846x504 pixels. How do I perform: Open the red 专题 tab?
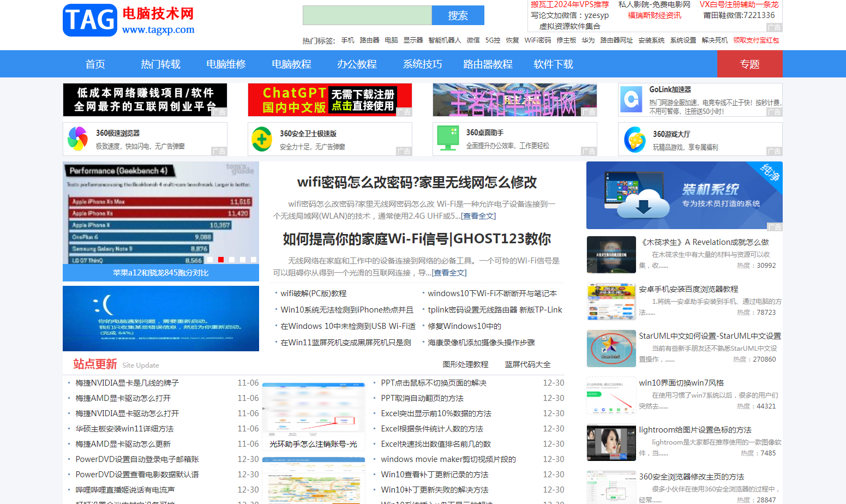(750, 64)
